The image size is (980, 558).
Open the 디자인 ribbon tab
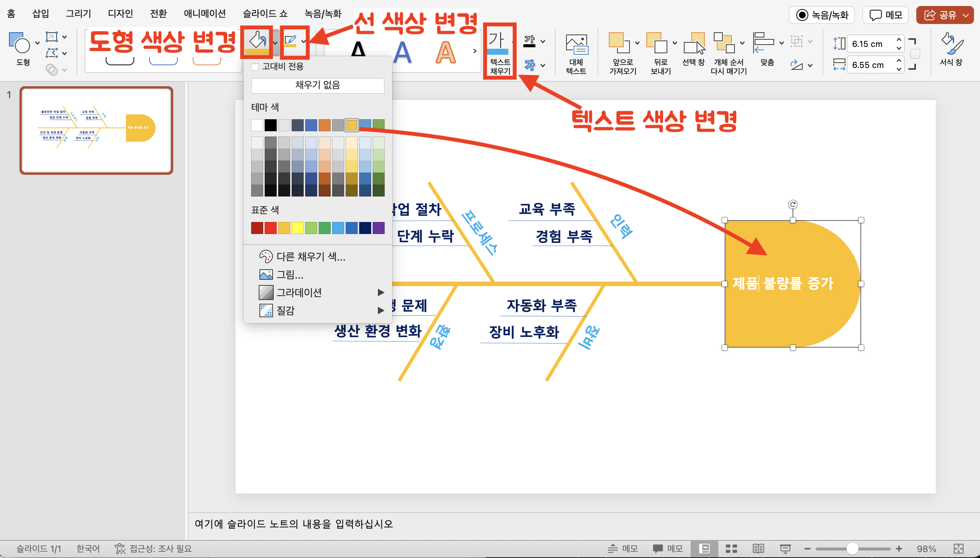(x=120, y=14)
